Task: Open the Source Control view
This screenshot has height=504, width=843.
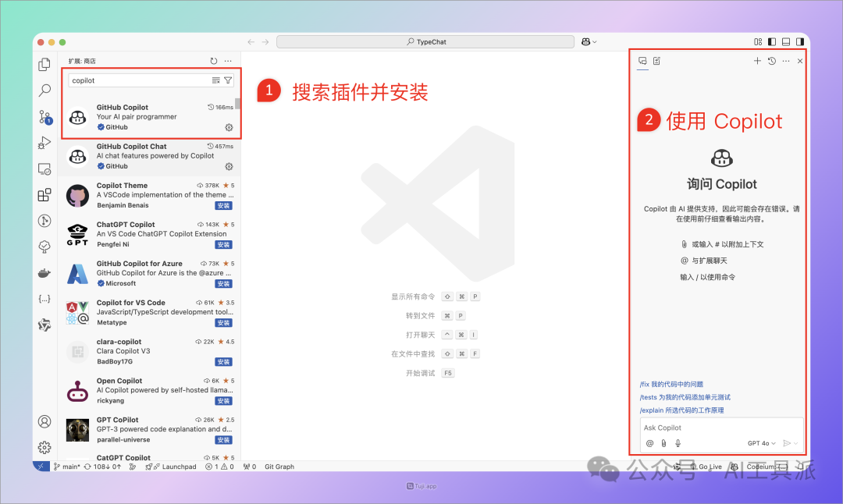Action: [x=44, y=116]
